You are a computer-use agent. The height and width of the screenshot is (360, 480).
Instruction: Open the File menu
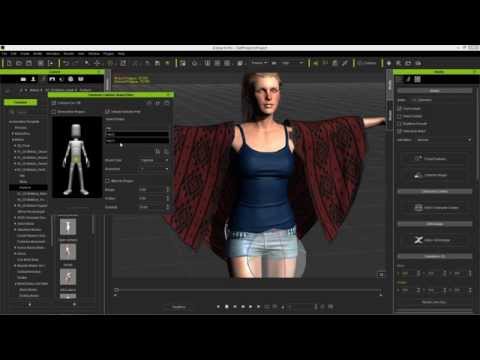[x=4, y=54]
